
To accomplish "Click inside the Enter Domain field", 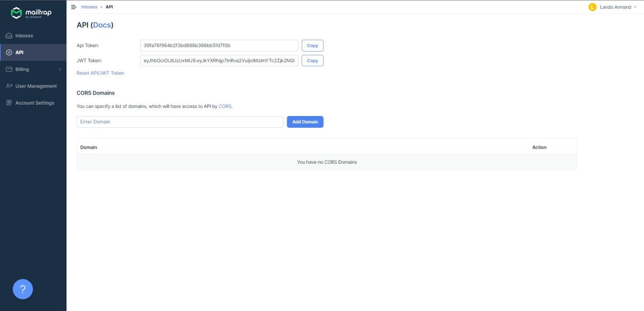I will click(180, 121).
